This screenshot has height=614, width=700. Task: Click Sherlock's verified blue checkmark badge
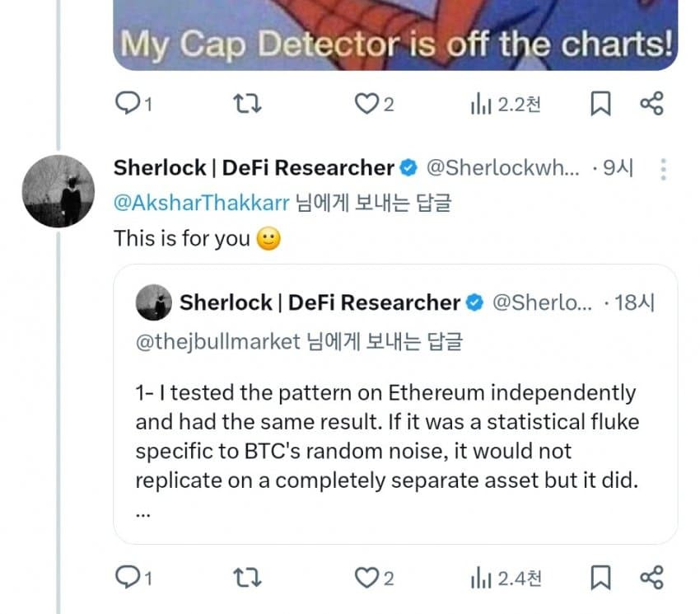407,168
